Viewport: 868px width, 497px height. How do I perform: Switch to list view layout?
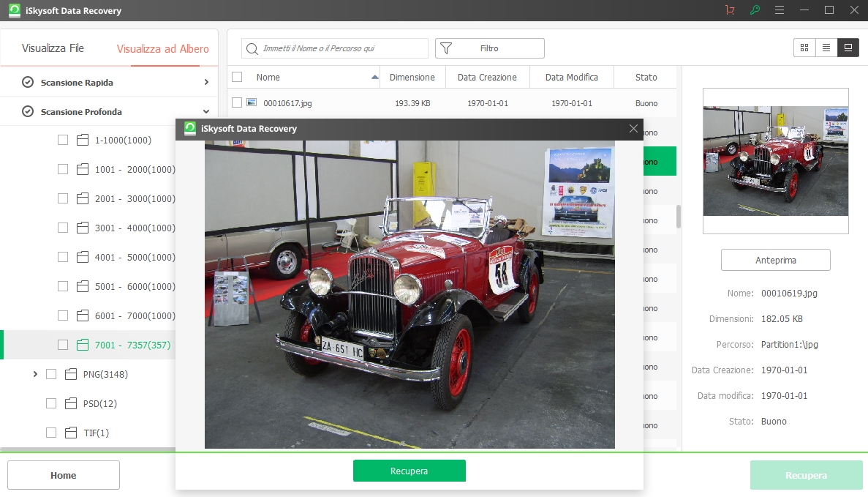(x=826, y=48)
